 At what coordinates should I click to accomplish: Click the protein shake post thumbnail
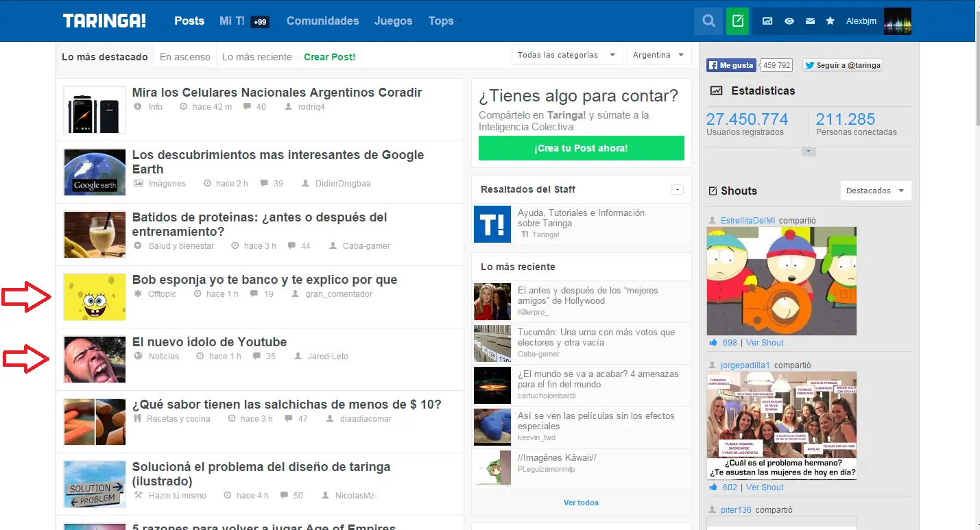pyautogui.click(x=95, y=234)
